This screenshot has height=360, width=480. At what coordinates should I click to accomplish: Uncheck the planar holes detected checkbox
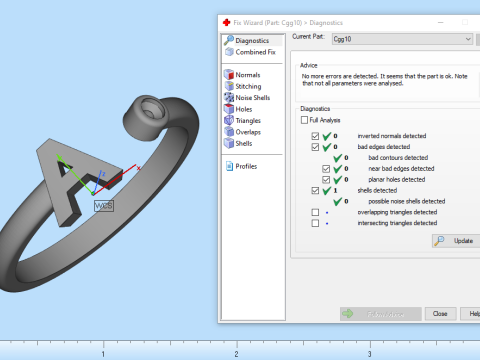(326, 180)
